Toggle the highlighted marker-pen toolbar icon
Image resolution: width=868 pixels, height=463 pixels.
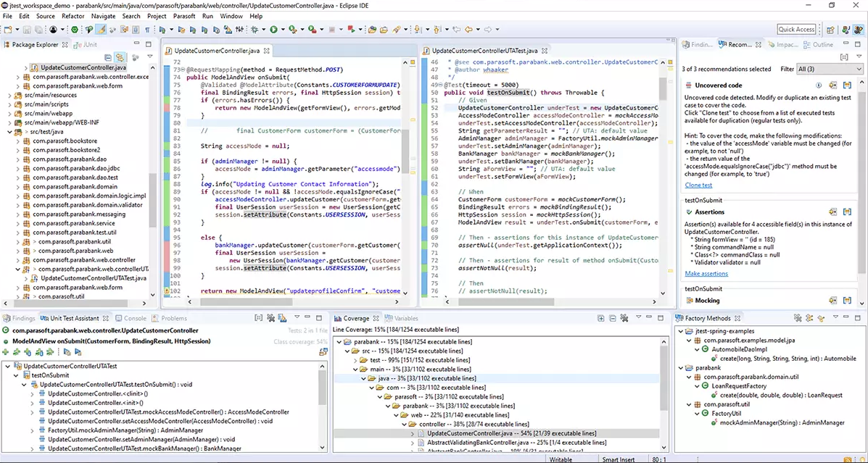(102, 29)
